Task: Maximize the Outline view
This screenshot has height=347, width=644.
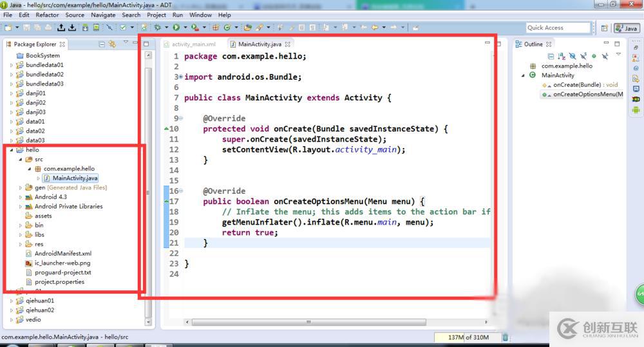Action: [x=617, y=43]
